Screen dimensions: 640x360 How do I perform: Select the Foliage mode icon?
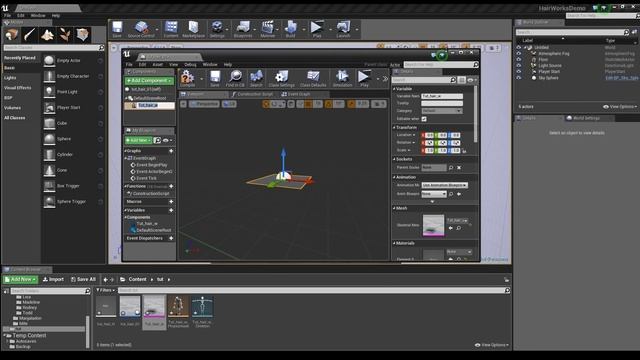(65, 35)
